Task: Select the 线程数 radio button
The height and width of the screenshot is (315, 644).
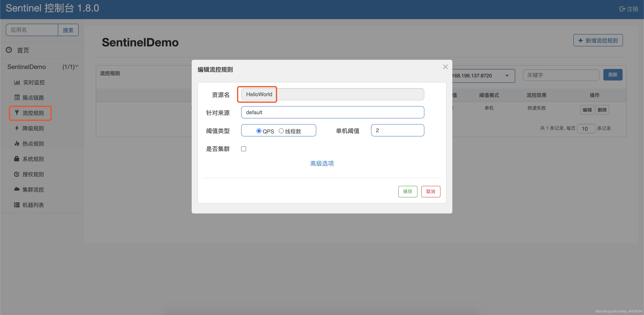Action: [x=281, y=131]
